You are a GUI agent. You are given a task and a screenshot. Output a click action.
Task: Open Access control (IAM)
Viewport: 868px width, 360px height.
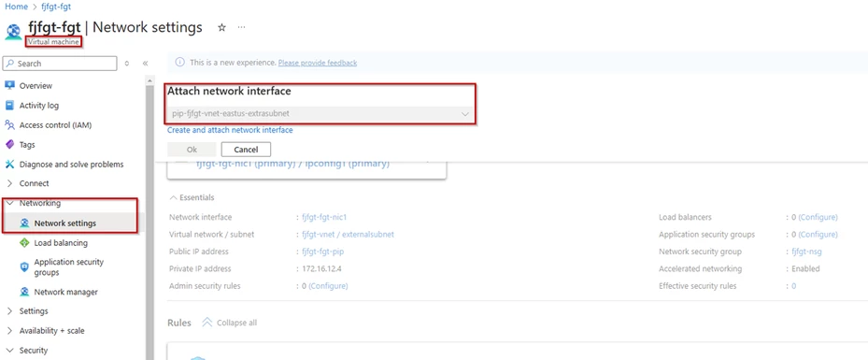(55, 125)
